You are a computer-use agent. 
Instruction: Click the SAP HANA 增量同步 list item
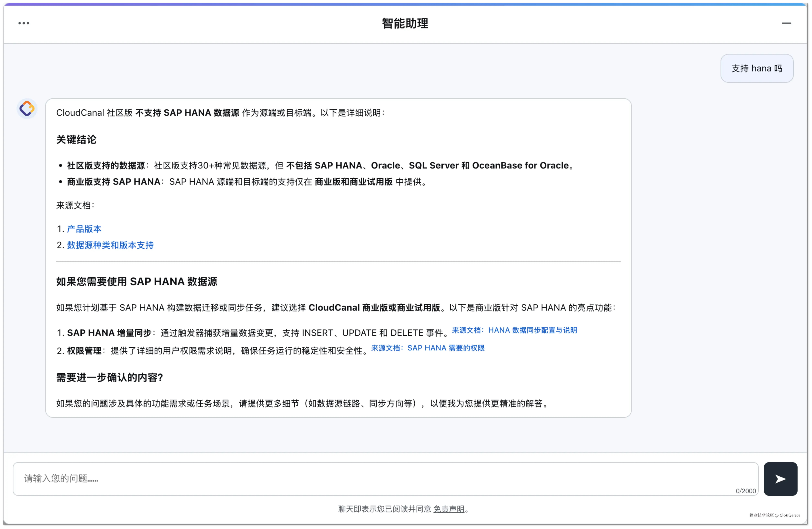(109, 333)
